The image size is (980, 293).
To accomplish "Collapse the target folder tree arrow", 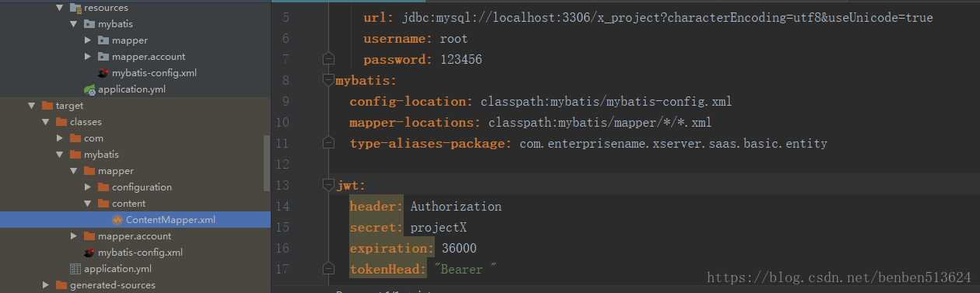I will click(32, 106).
